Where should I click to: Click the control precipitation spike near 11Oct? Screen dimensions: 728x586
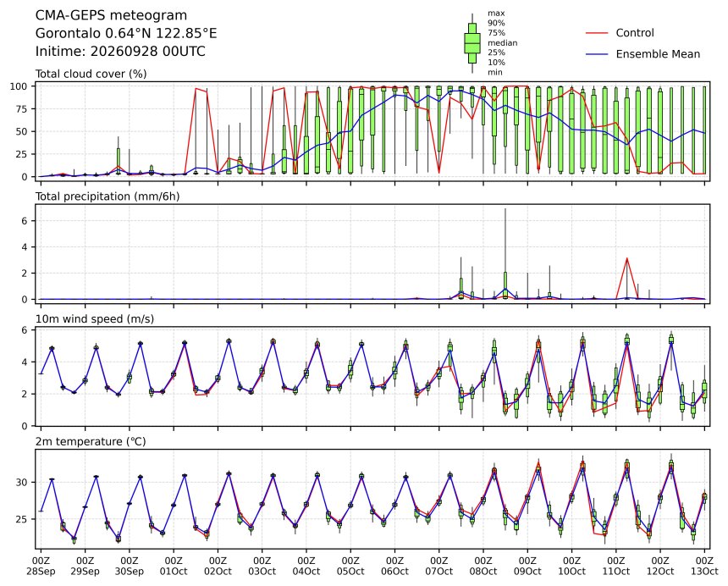[626, 259]
